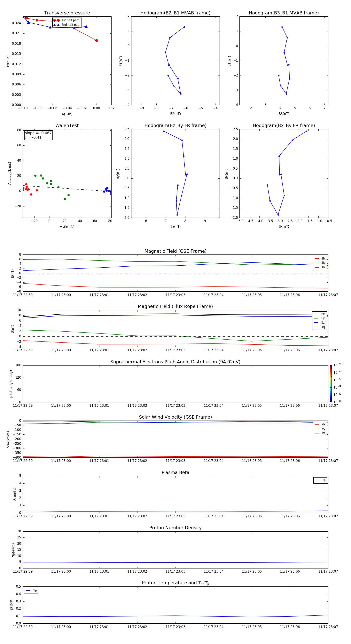Click the "βp and β" y-axis label
The width and height of the screenshot is (351, 644).
pos(14,494)
